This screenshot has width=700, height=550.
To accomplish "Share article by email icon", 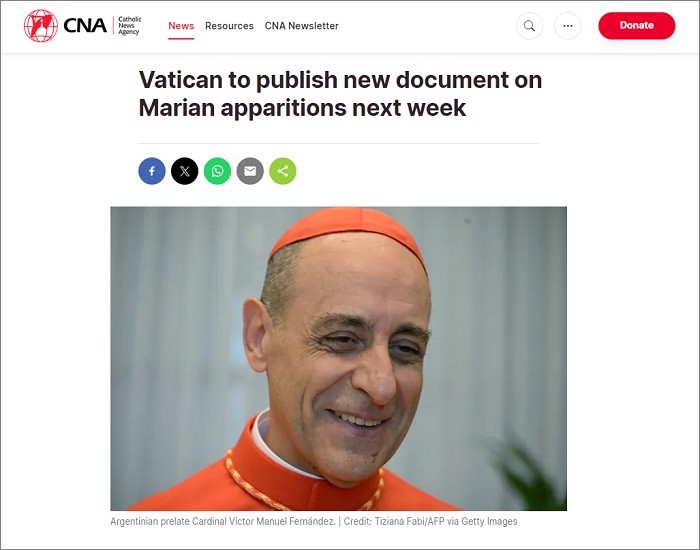I will tap(250, 171).
